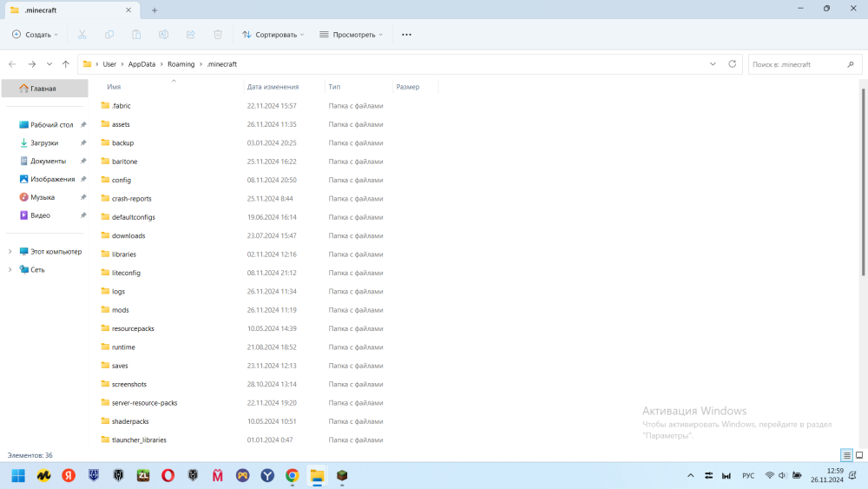This screenshot has width=868, height=489.
Task: Open the notifications bell icon
Action: pyautogui.click(x=852, y=475)
